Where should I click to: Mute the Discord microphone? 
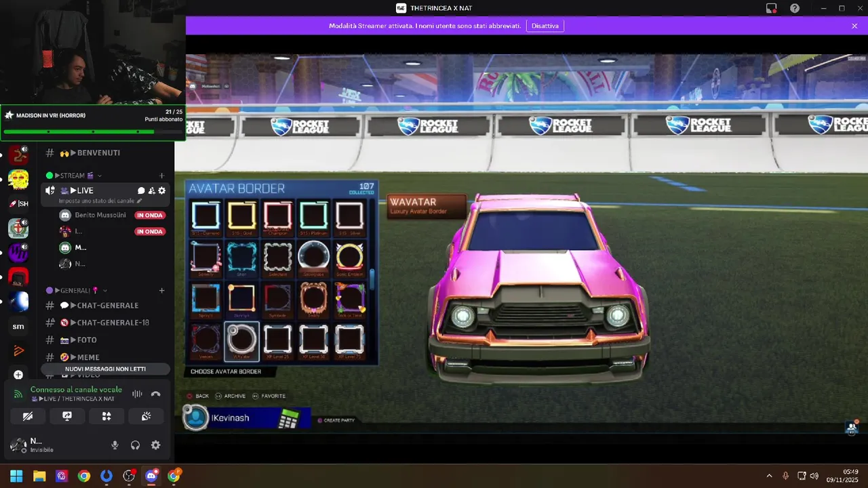(x=115, y=445)
